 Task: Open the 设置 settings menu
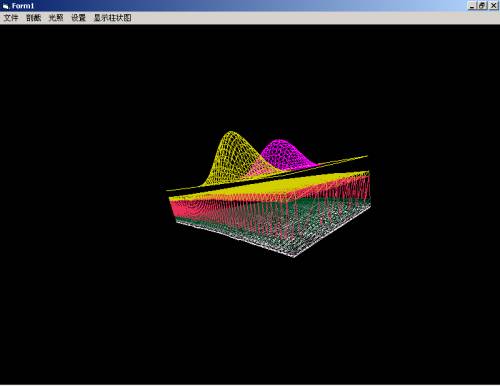click(x=79, y=18)
